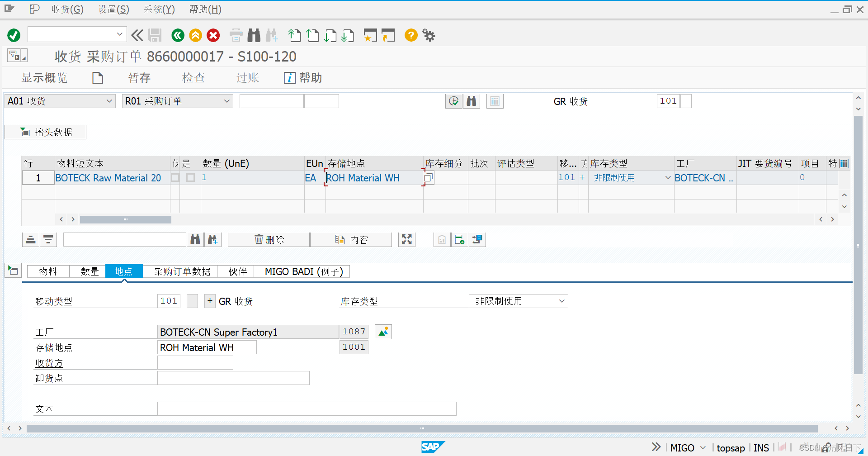Click the Find binoculars toolbar icon
Image resolution: width=868 pixels, height=456 pixels.
point(254,35)
